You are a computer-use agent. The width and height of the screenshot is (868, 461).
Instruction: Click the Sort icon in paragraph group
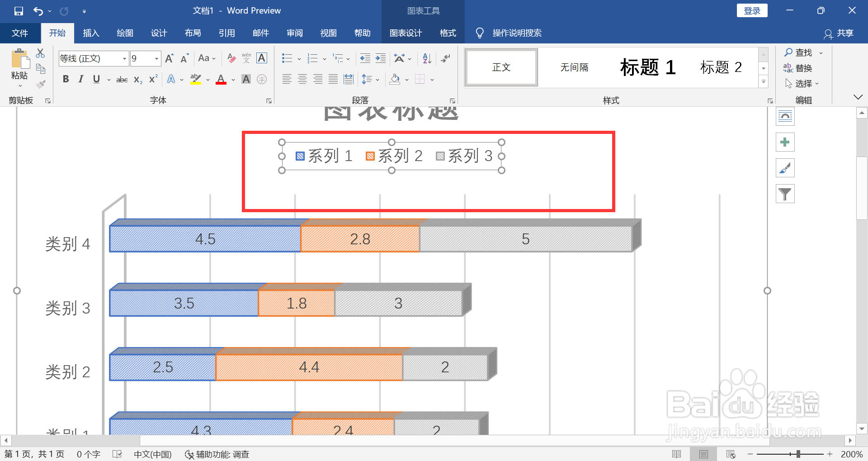[427, 58]
